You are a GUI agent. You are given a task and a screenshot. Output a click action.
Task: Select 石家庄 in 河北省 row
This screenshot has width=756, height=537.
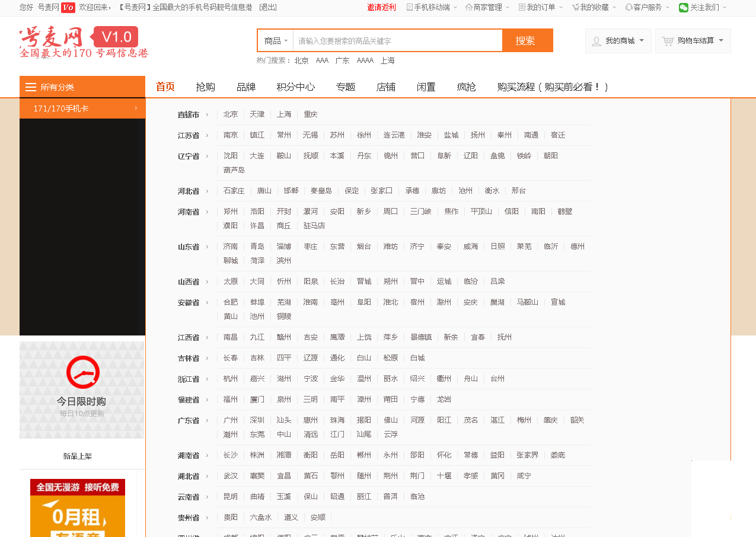(234, 191)
